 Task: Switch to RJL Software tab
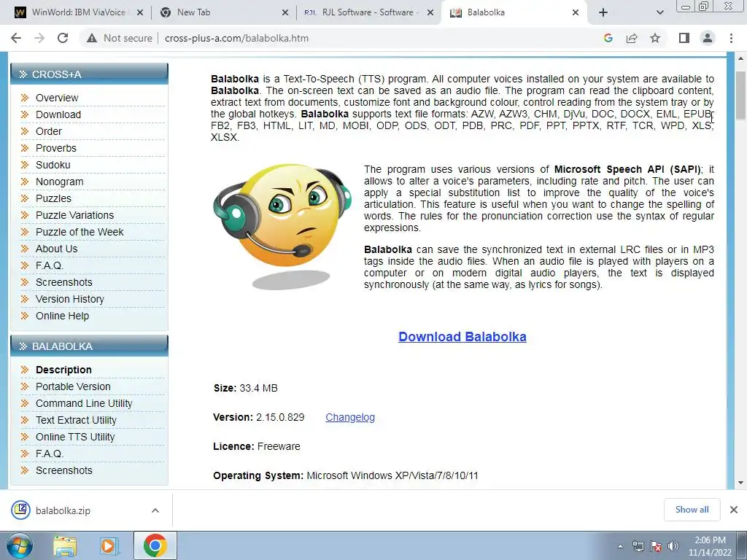click(369, 12)
